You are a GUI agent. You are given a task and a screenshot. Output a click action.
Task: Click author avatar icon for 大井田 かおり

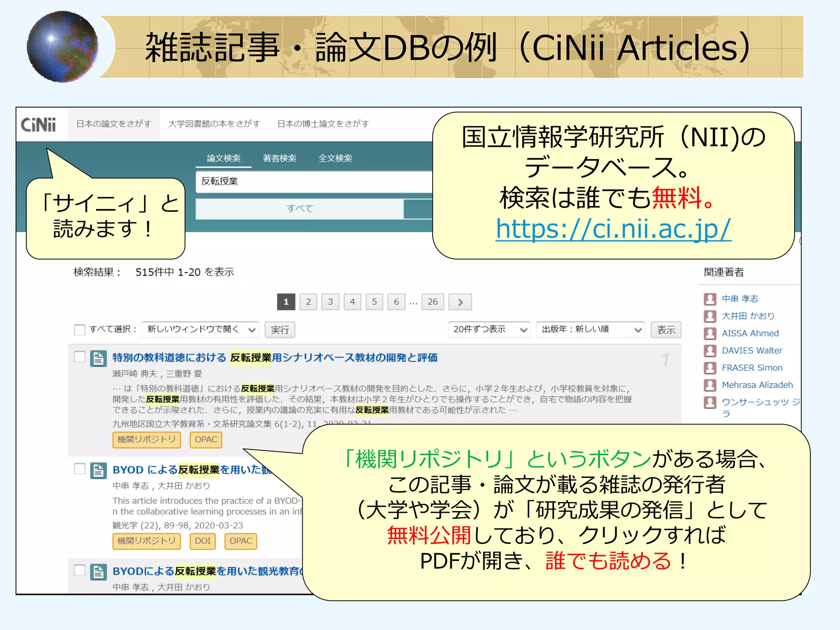[710, 316]
